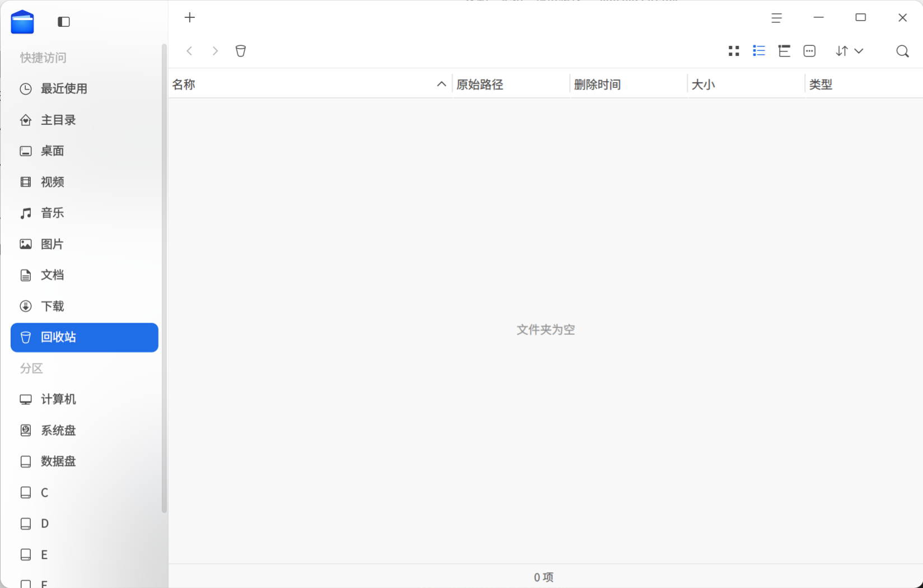The width and height of the screenshot is (923, 588).
Task: Open the view options ellipsis button
Action: click(809, 51)
